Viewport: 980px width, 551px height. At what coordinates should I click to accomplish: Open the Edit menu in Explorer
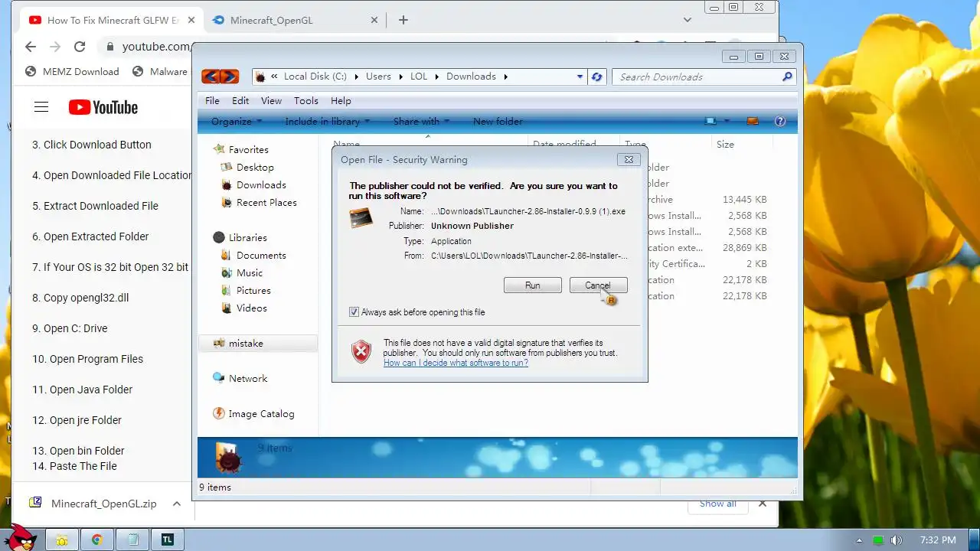point(240,100)
